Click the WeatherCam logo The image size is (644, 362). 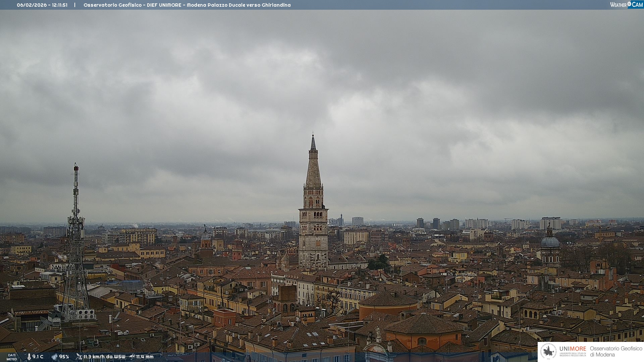[x=626, y=5]
